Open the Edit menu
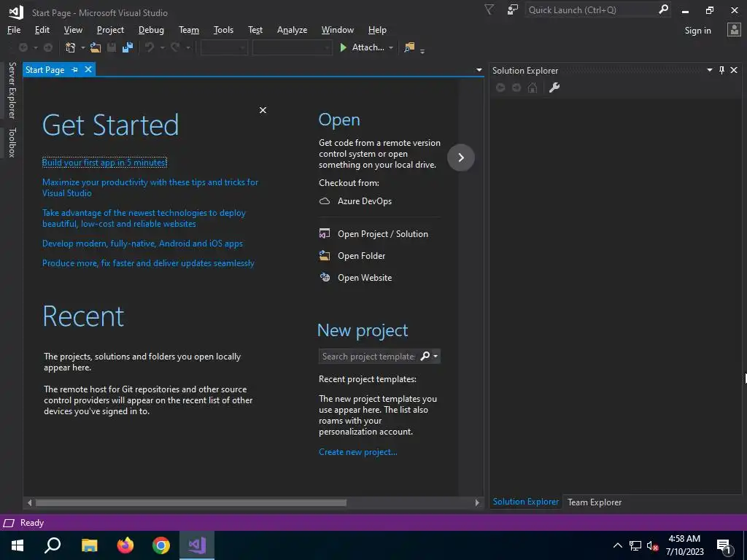Screen dimensions: 747x560 tap(42, 30)
